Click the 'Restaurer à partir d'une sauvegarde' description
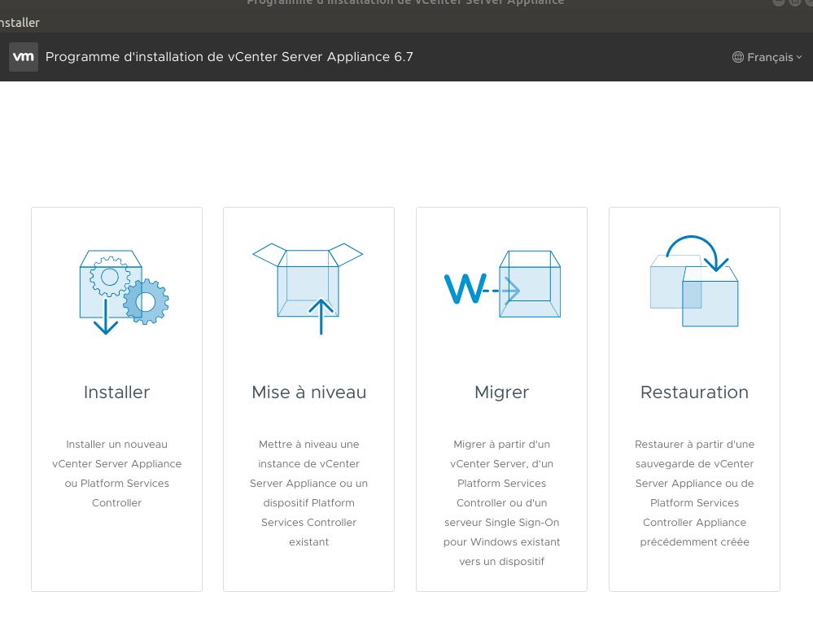This screenshot has height=644, width=813. pos(694,493)
